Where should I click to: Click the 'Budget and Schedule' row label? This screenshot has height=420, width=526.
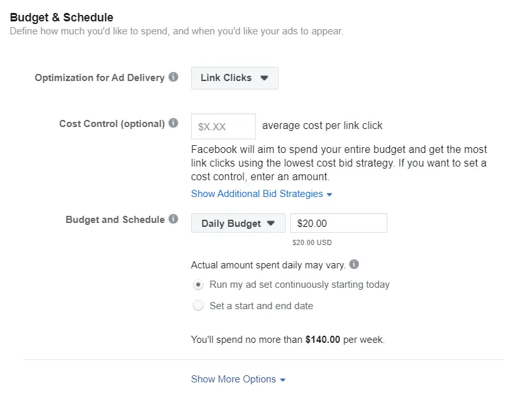coord(115,220)
